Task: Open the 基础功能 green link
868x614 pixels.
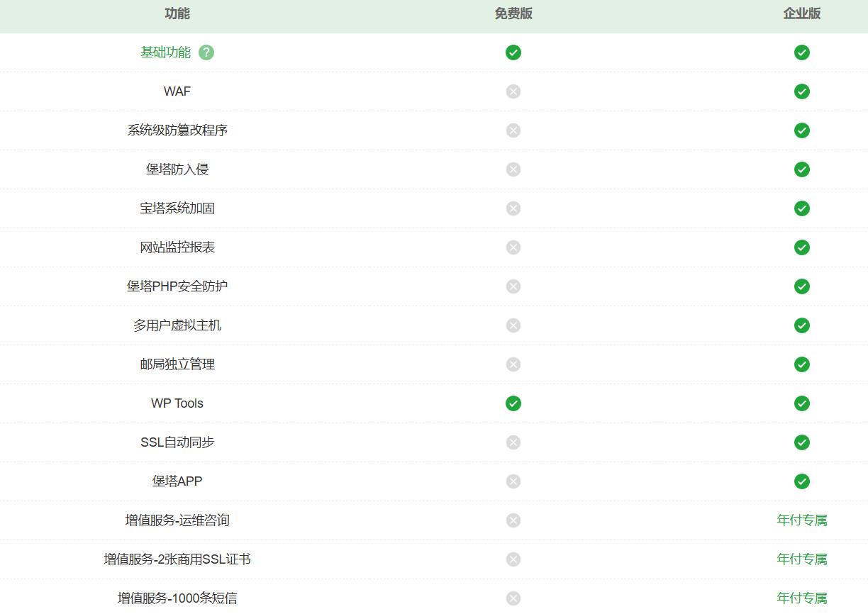Action: point(166,52)
